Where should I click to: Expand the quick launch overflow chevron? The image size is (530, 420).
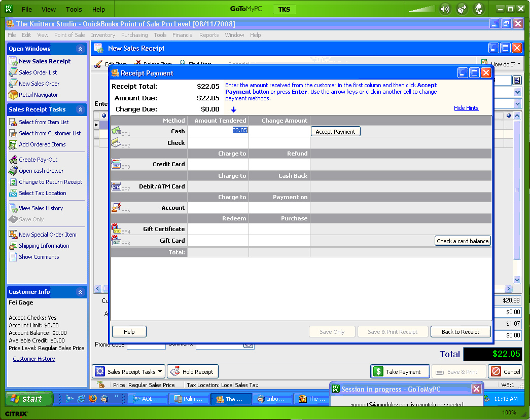116,396
